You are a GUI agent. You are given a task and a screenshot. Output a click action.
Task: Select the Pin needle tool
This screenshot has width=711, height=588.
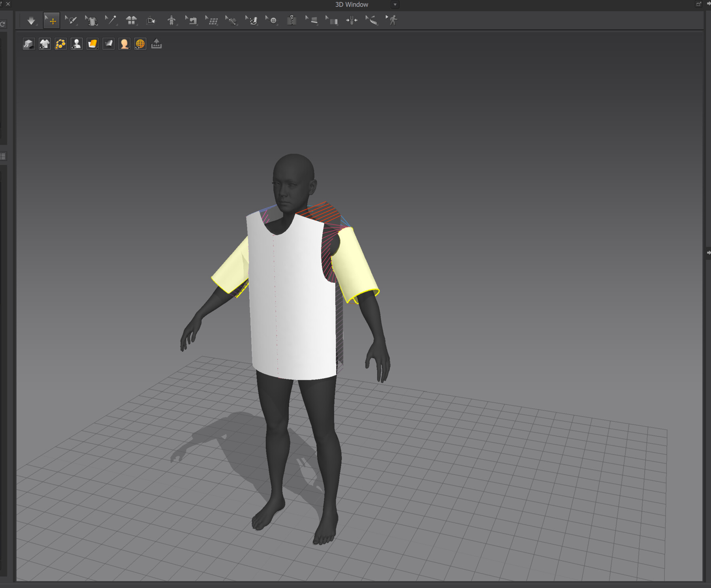(x=111, y=21)
